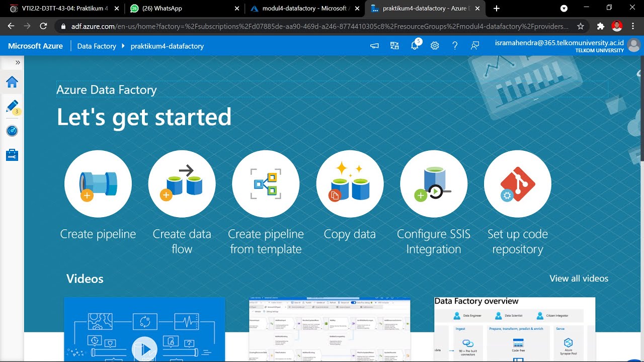Open View all videos link
The width and height of the screenshot is (644, 362).
579,279
